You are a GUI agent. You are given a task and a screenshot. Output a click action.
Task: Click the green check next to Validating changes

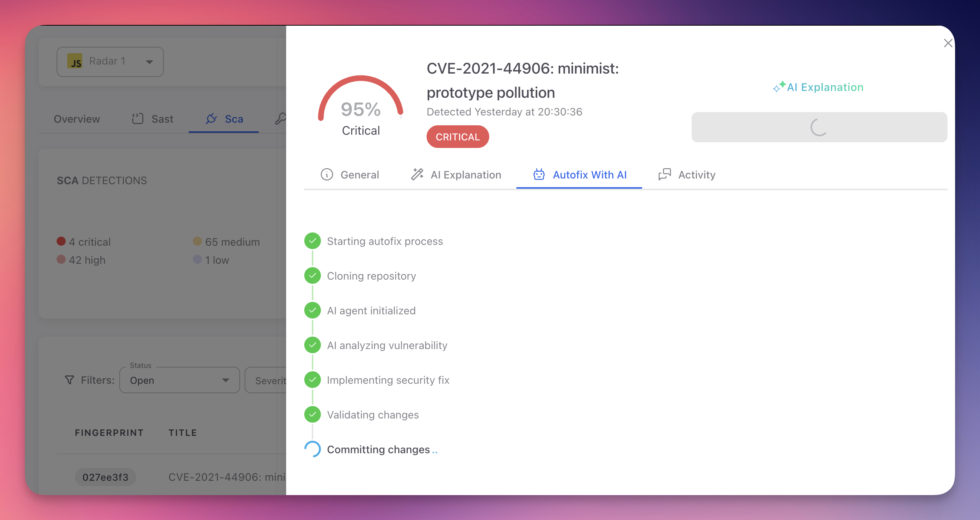(x=312, y=414)
